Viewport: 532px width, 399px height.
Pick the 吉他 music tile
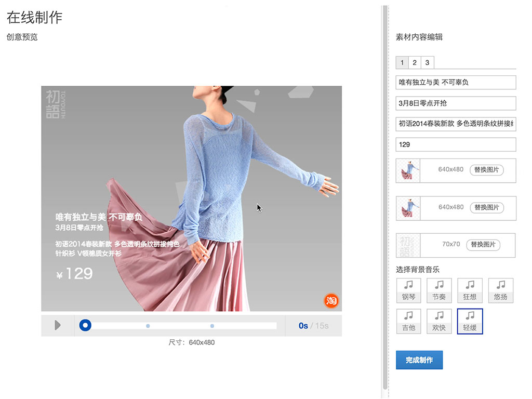409,322
